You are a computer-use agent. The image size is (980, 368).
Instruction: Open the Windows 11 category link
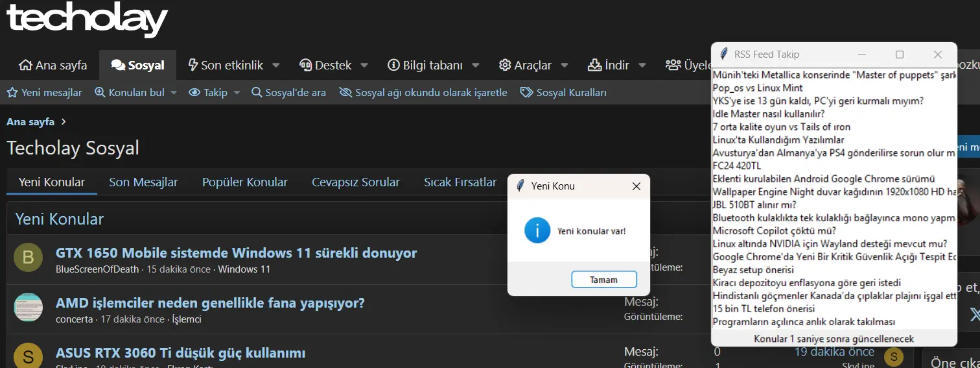(x=244, y=269)
